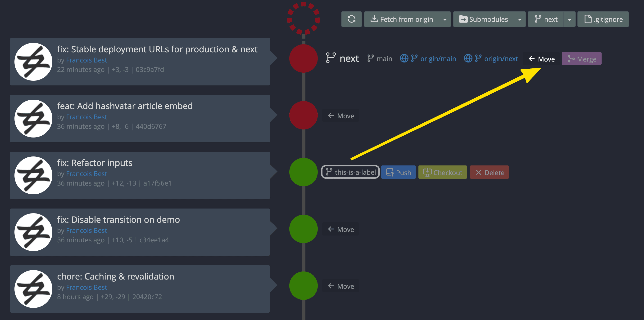Click the globe icon beside origin/next
This screenshot has width=644, height=320.
click(468, 58)
